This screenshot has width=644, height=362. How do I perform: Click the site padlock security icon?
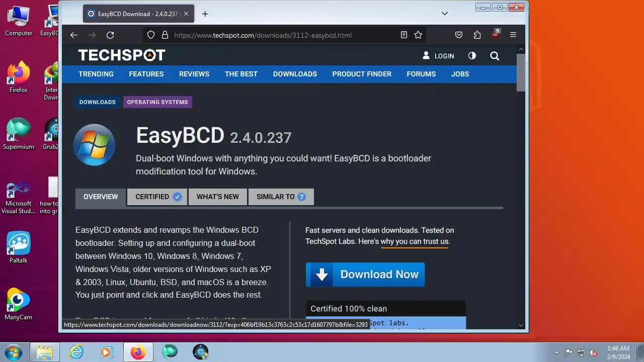(165, 35)
